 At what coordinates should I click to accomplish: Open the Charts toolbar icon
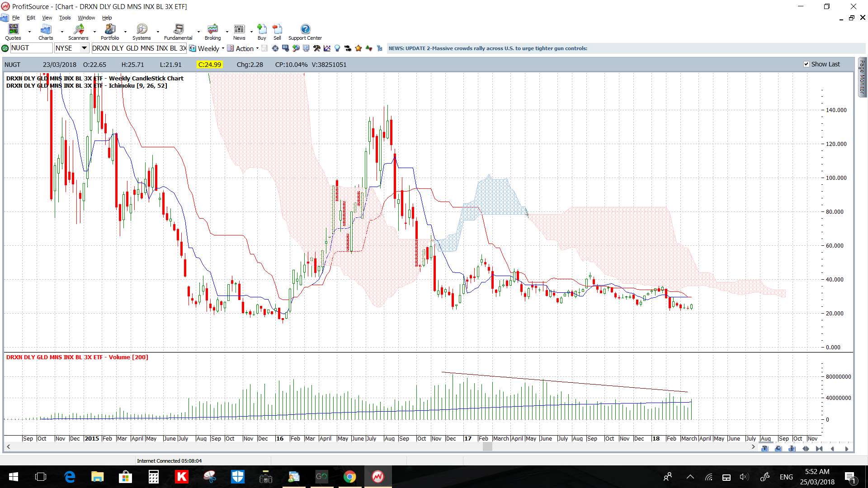tap(46, 32)
